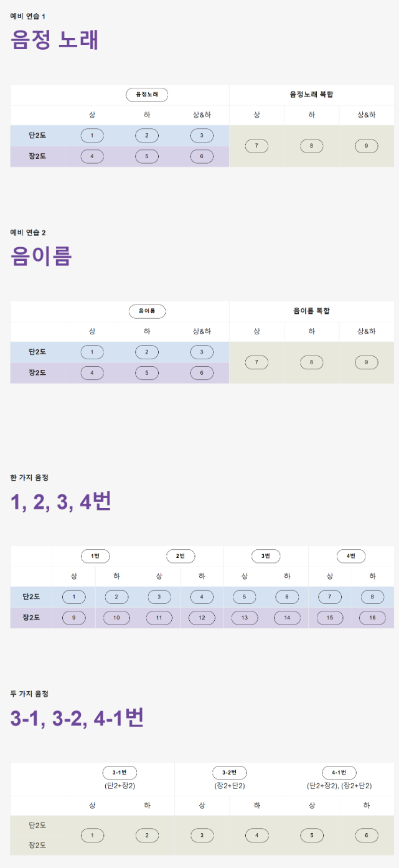Click the 3번 pill label
The width and height of the screenshot is (399, 868).
(x=266, y=556)
